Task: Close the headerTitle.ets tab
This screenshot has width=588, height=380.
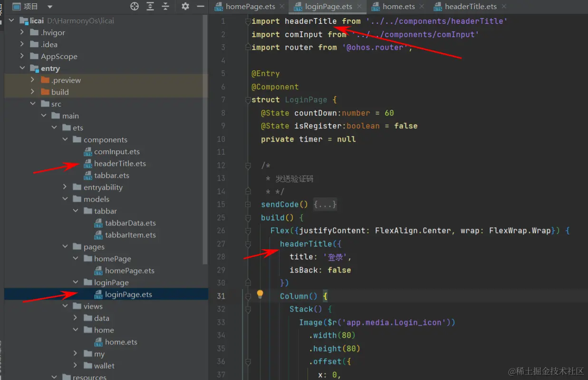Action: pos(504,7)
